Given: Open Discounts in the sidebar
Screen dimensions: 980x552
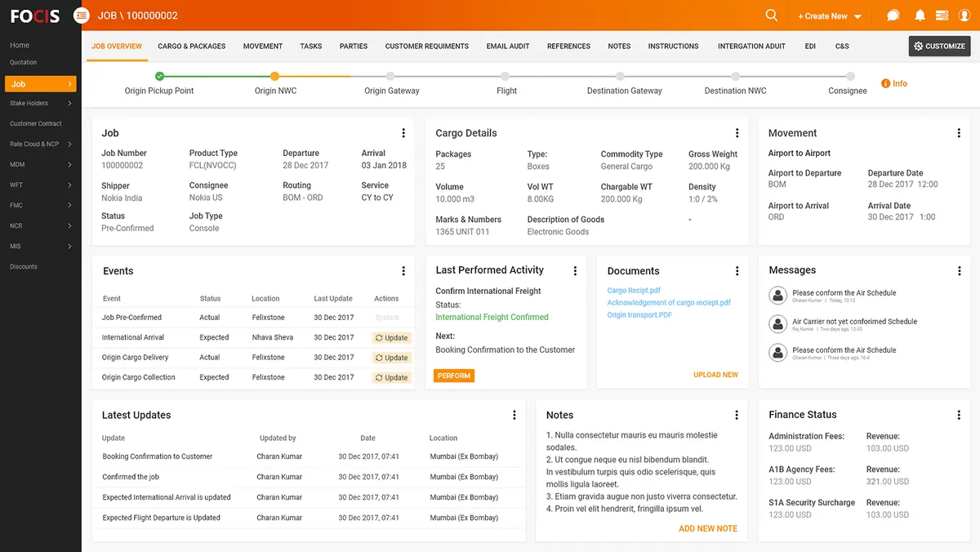Looking at the screenshot, I should (x=24, y=266).
